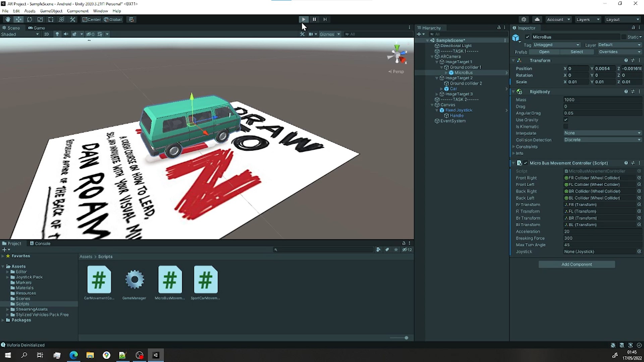Select the Scale tool
644x362 pixels.
click(x=40, y=19)
